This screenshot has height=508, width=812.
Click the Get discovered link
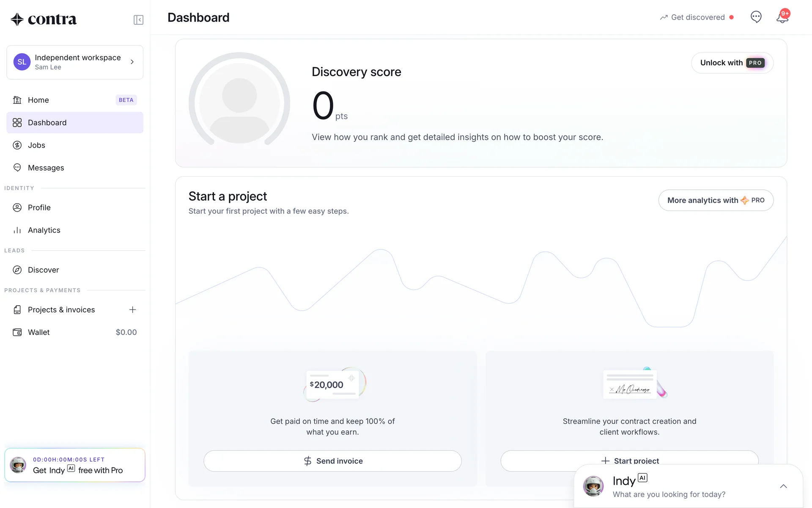coord(697,17)
